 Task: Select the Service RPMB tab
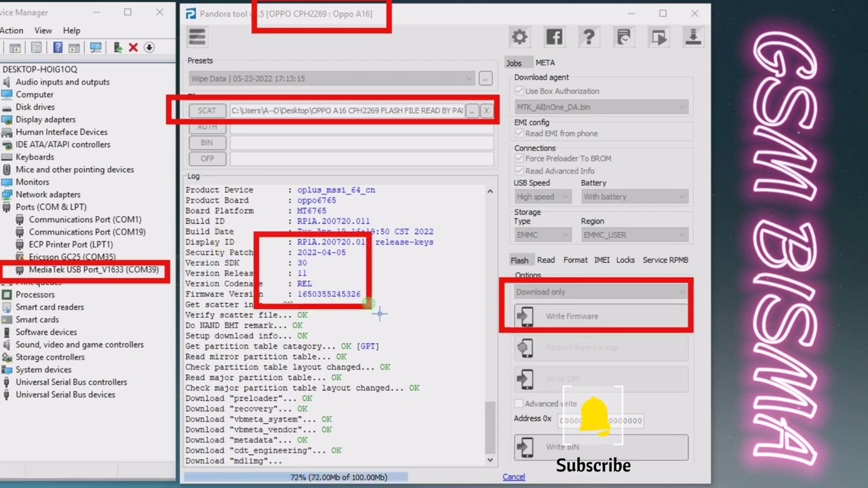665,260
